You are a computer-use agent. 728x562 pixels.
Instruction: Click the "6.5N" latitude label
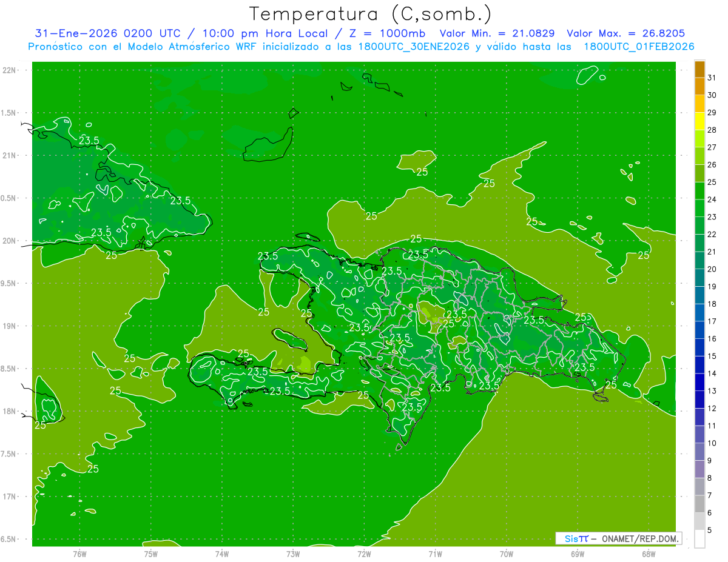[x=9, y=539]
